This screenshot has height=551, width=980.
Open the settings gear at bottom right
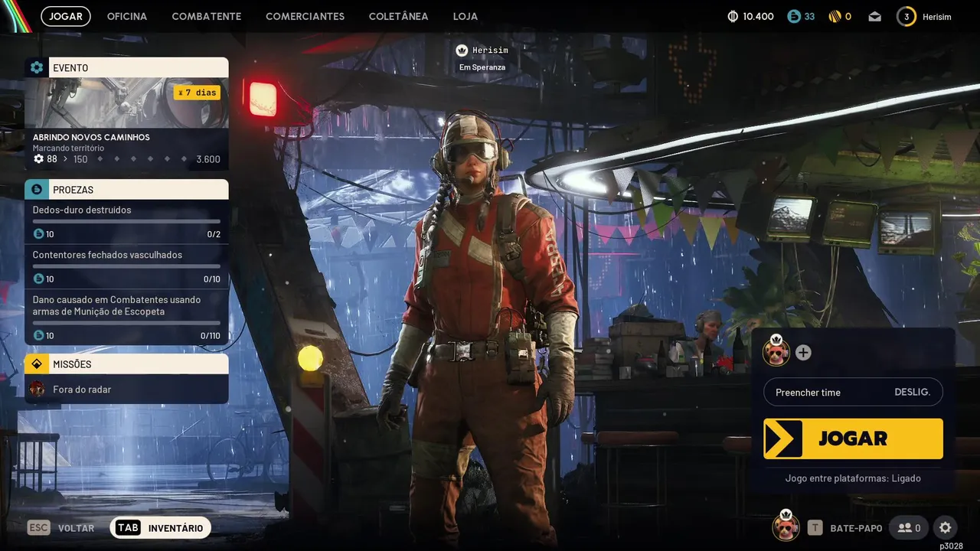pos(946,527)
